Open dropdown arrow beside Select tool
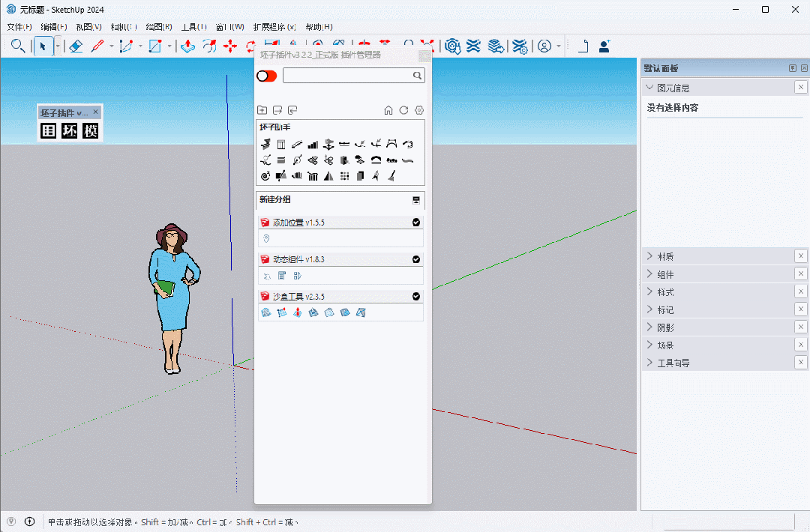 [x=57, y=46]
